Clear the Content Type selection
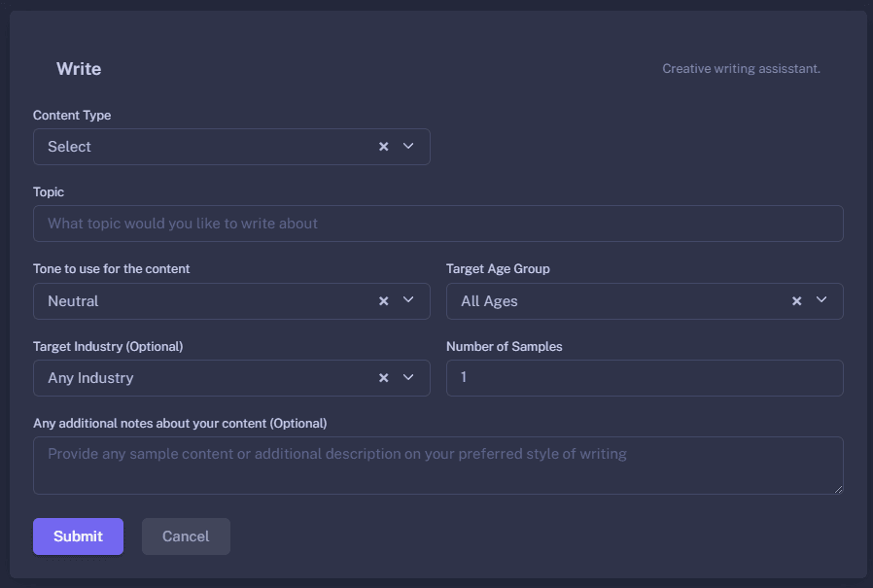Image resolution: width=873 pixels, height=588 pixels. pyautogui.click(x=383, y=147)
